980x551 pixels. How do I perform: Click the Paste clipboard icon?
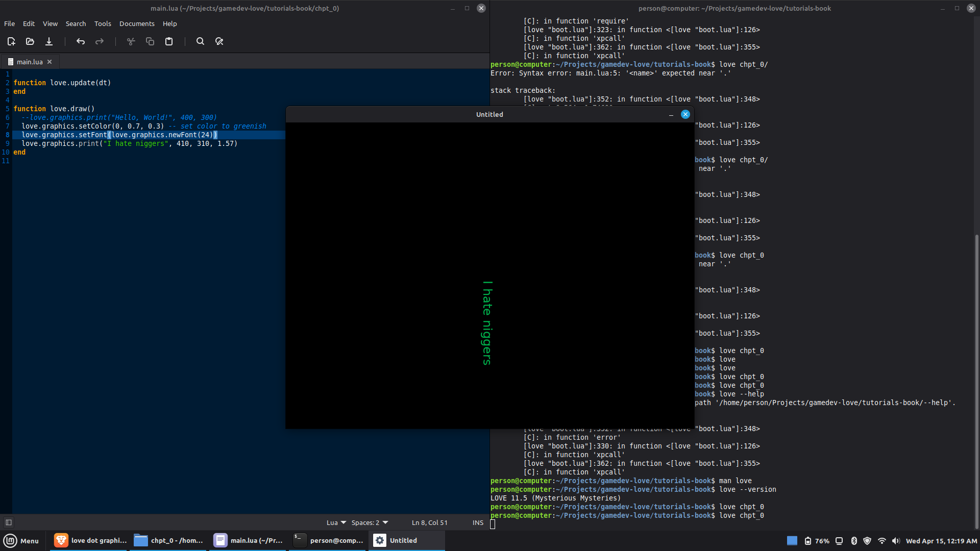(x=169, y=41)
